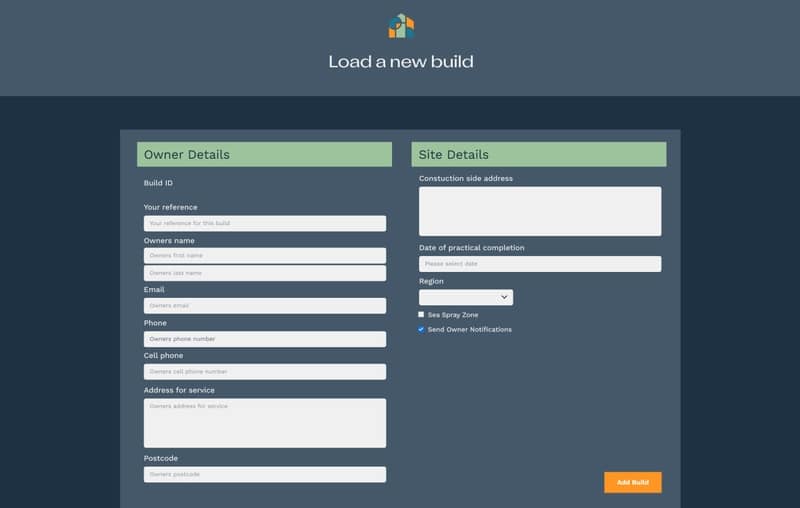
Task: Enable the Sea Spray Zone checkbox
Action: (421, 315)
